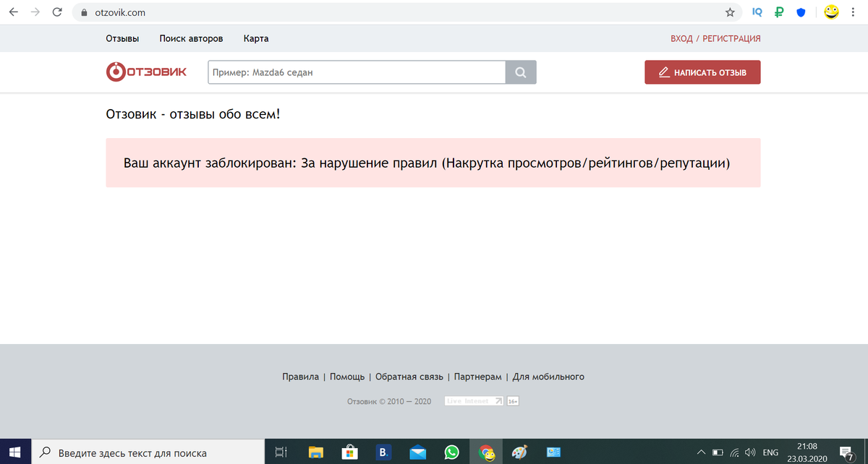Open the blue shield extension
This screenshot has height=464, width=868.
point(801,12)
